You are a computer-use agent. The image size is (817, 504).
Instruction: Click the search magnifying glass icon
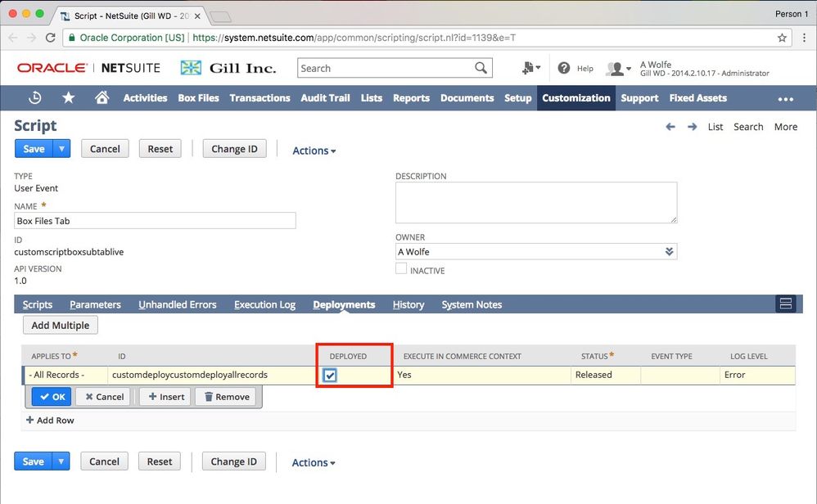tap(482, 69)
